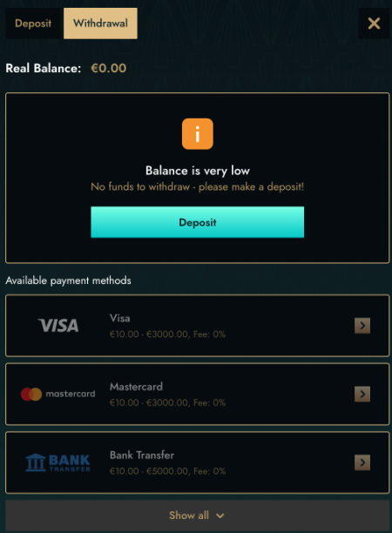392x533 pixels.
Task: Open Mastercard method via arrow icon
Action: [x=362, y=395]
